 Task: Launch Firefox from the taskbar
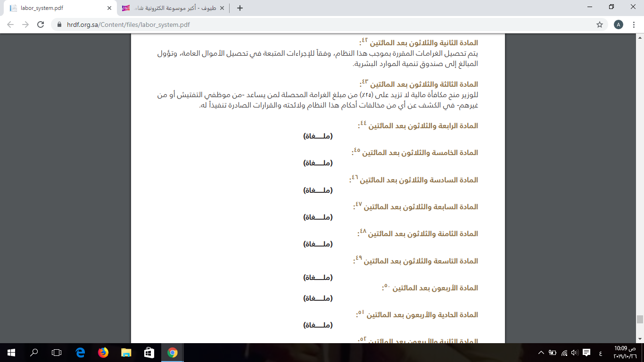103,352
